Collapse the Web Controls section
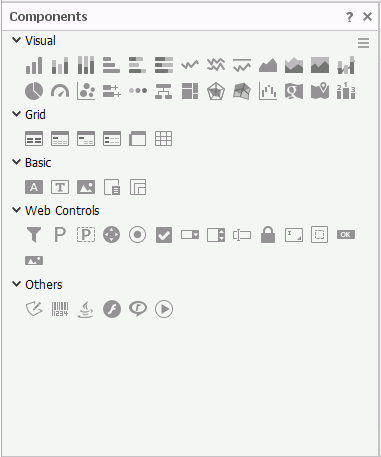The height and width of the screenshot is (457, 381). (16, 210)
